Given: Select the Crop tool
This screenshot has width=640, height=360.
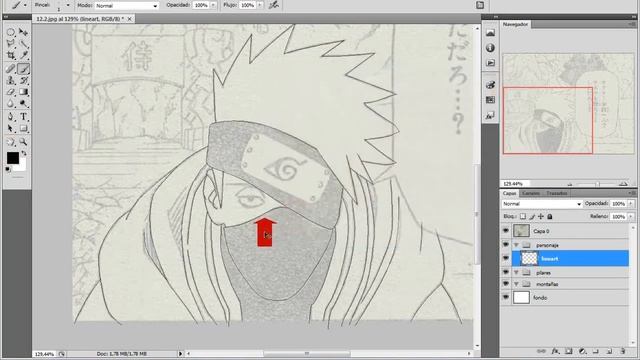Looking at the screenshot, I should coord(11,55).
